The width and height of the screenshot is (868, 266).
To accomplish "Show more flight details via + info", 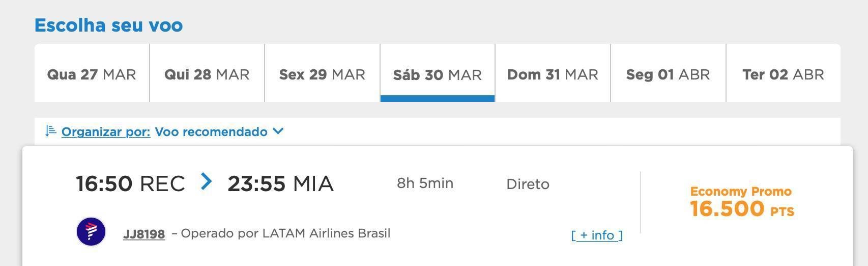I will (597, 235).
